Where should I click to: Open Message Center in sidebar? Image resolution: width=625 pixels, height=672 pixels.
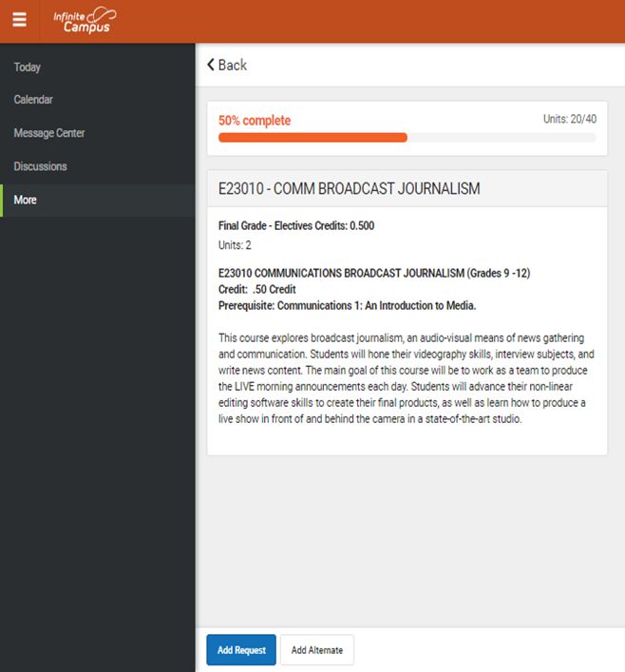(48, 133)
